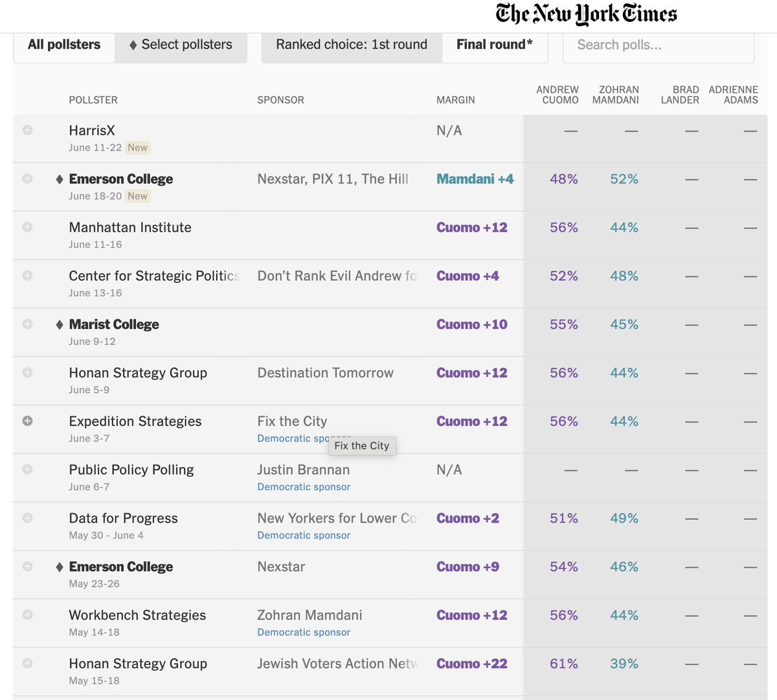The image size is (777, 700).
Task: Click the Mamdani +4 margin
Action: (475, 179)
